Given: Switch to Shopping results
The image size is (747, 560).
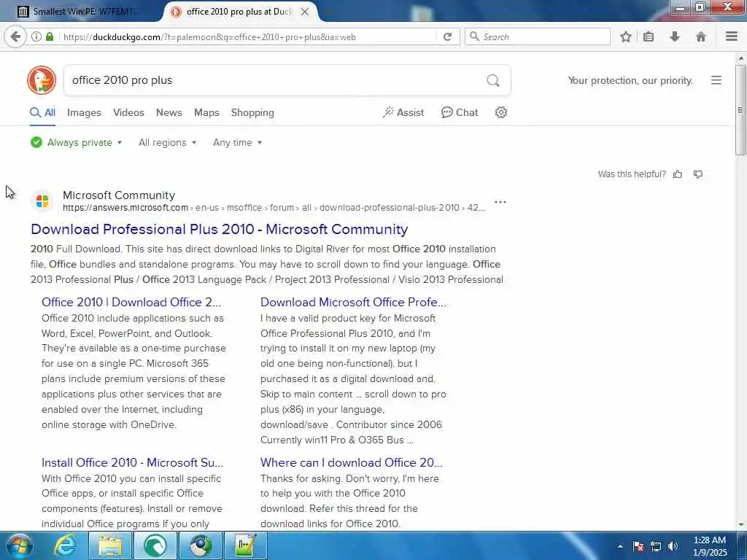Looking at the screenshot, I should (x=252, y=113).
